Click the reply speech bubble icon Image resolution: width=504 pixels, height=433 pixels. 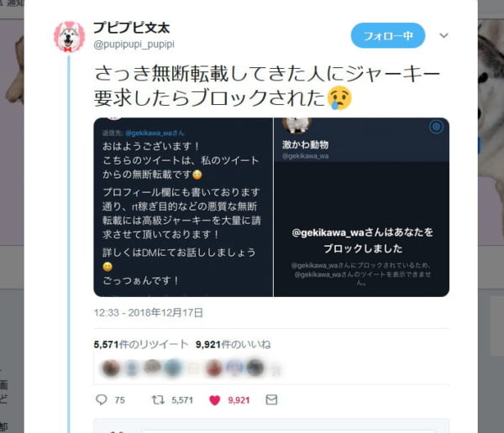(102, 399)
